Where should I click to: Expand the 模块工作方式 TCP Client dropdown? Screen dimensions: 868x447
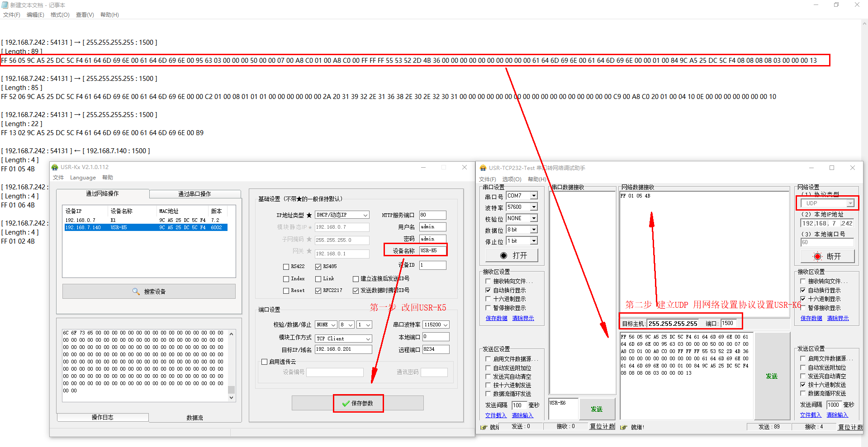(x=368, y=339)
